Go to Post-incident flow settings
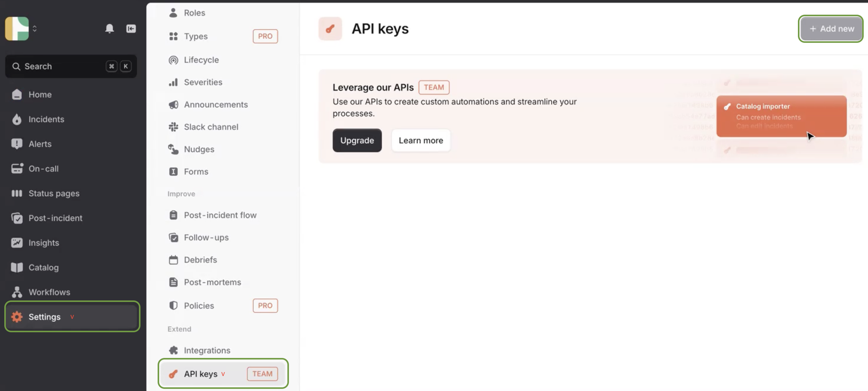 (220, 215)
